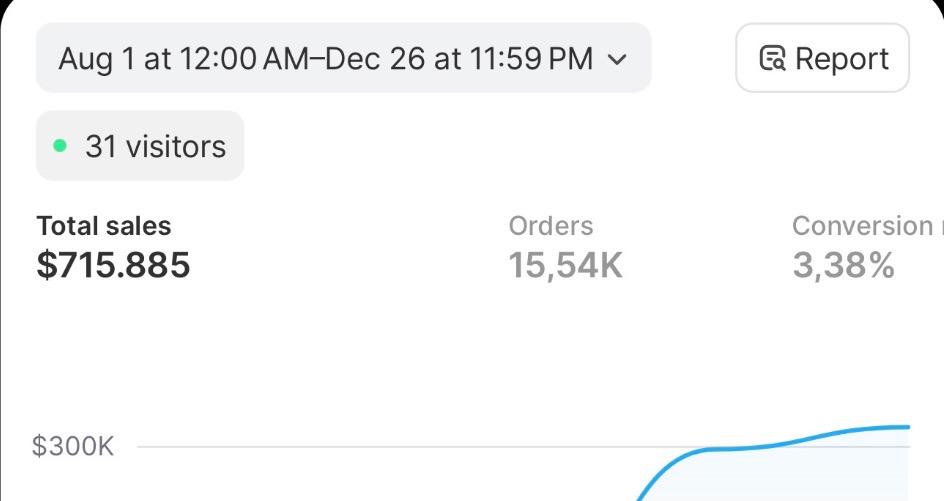Switch to the Conversion rate metric tab
The width and height of the screenshot is (944, 501).
pyautogui.click(x=868, y=247)
